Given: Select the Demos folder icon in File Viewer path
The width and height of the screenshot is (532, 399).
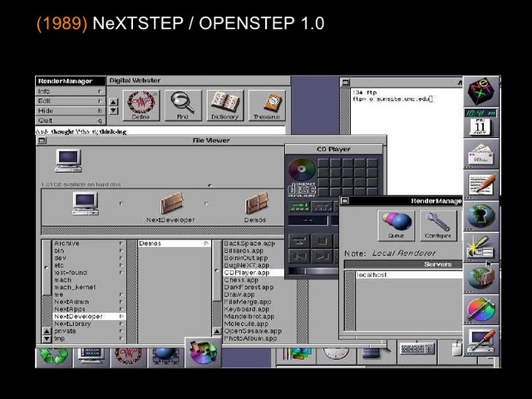Looking at the screenshot, I should pos(257,203).
